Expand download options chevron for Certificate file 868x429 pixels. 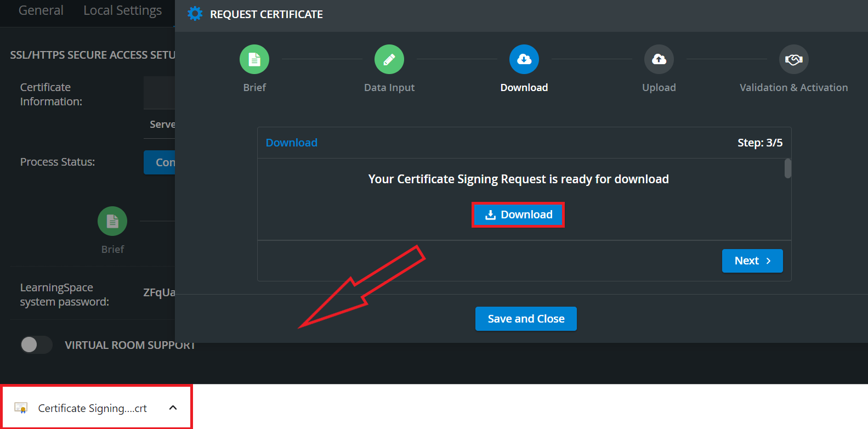pos(173,408)
